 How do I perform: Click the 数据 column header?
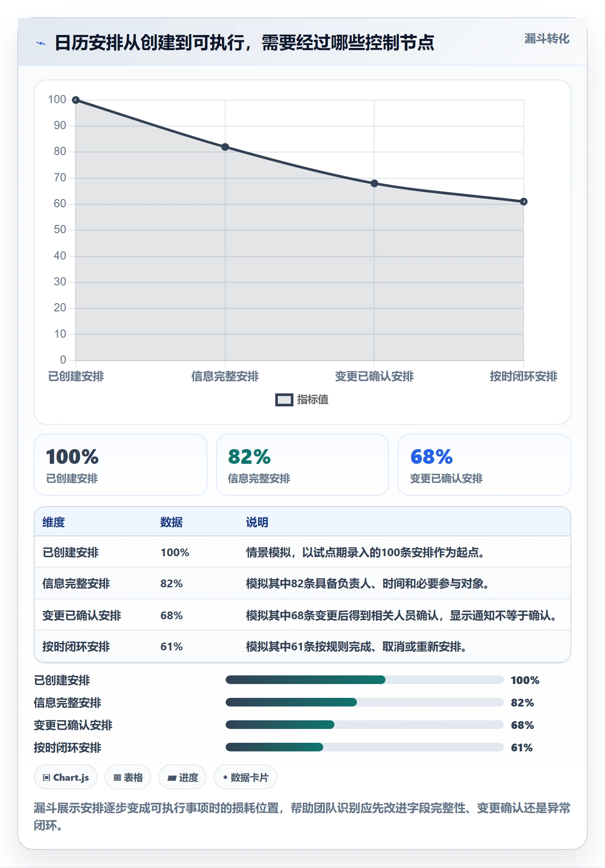(x=172, y=522)
